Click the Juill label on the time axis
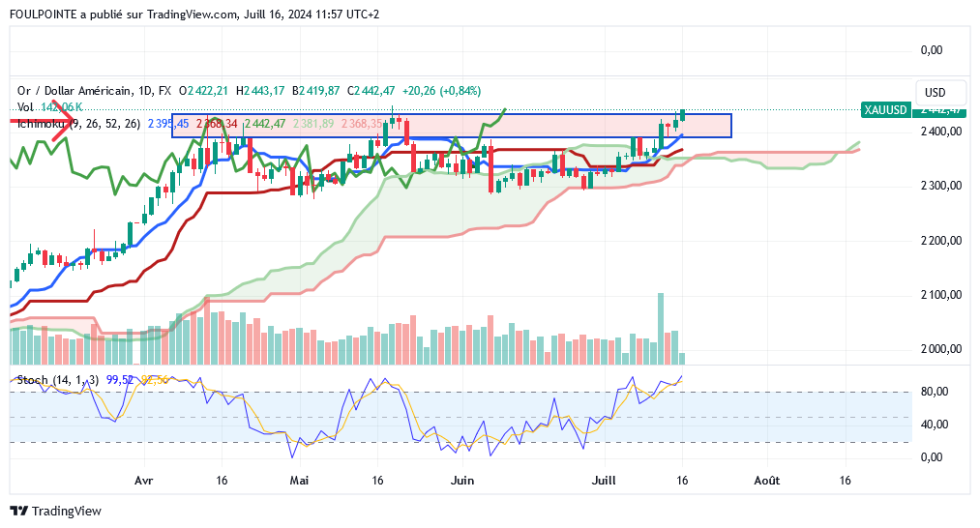The height and width of the screenshot is (528, 980). (x=604, y=481)
